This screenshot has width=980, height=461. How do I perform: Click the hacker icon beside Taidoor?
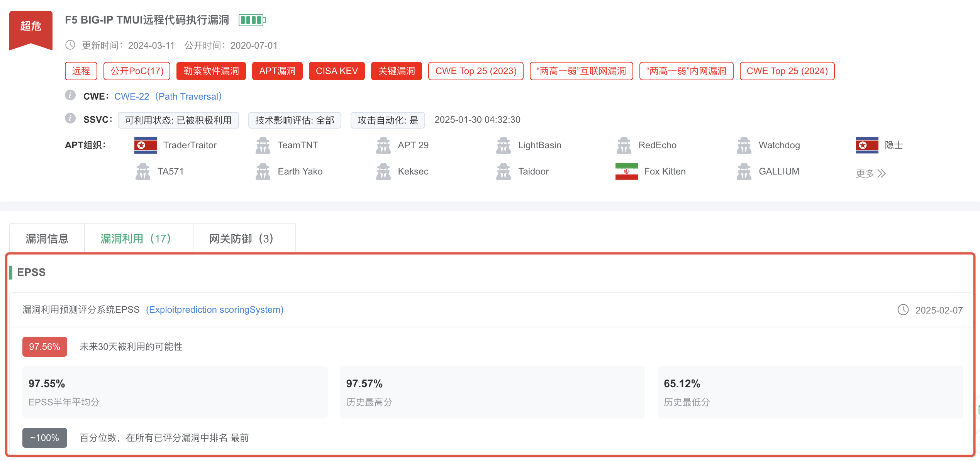[504, 171]
